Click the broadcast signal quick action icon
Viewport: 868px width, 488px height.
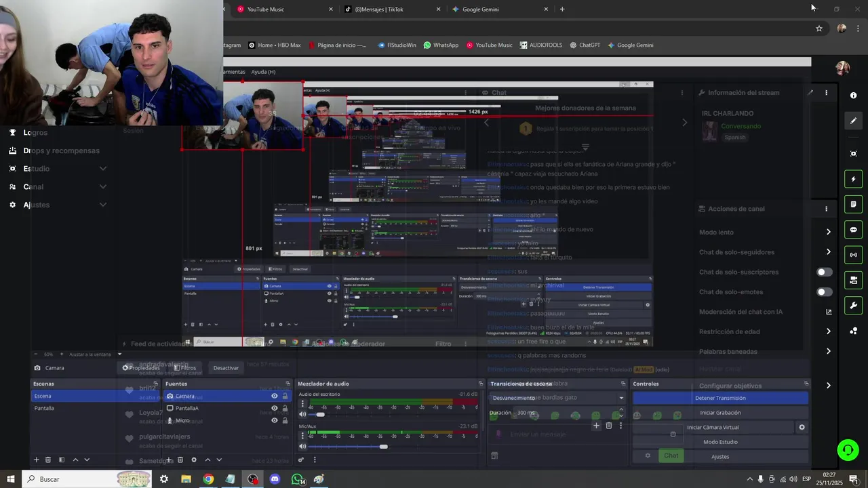[854, 255]
